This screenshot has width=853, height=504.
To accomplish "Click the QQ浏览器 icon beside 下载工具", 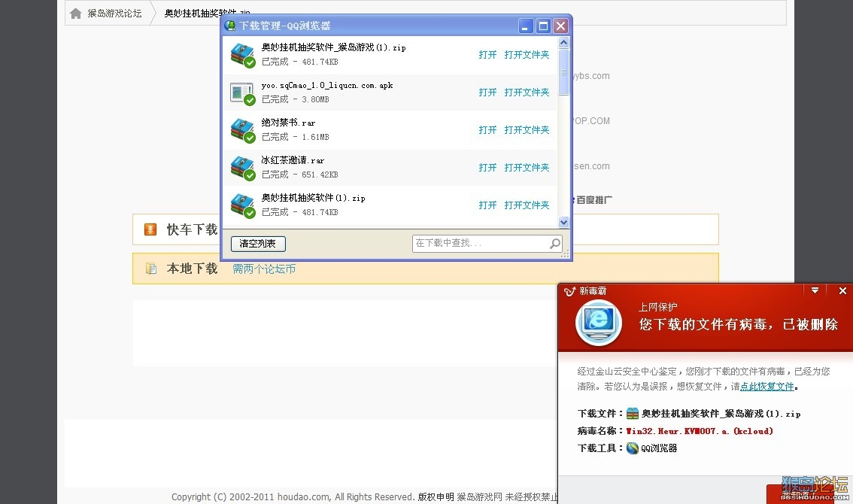I will [632, 448].
